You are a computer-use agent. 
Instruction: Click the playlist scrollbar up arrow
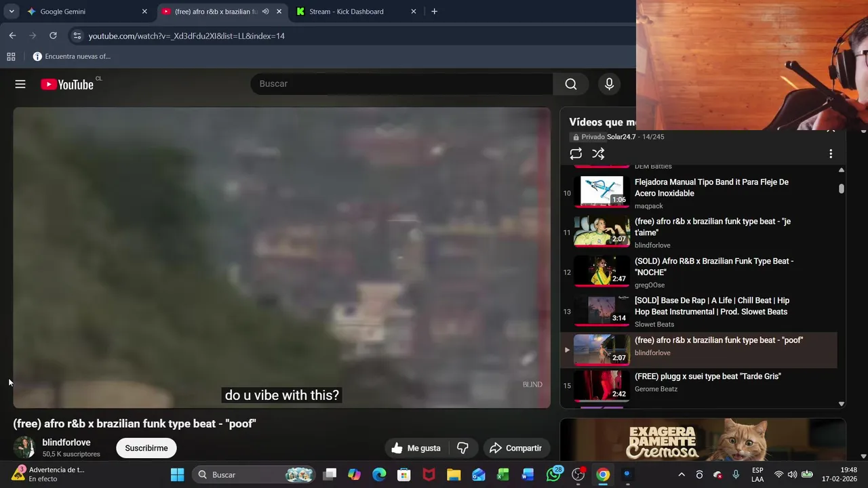coord(842,170)
